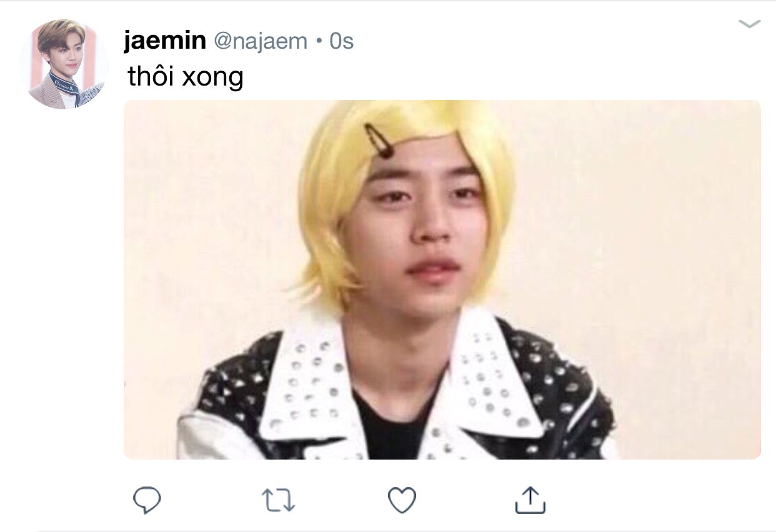Click the hair clip in the photo
The width and height of the screenshot is (776, 532).
tap(379, 140)
